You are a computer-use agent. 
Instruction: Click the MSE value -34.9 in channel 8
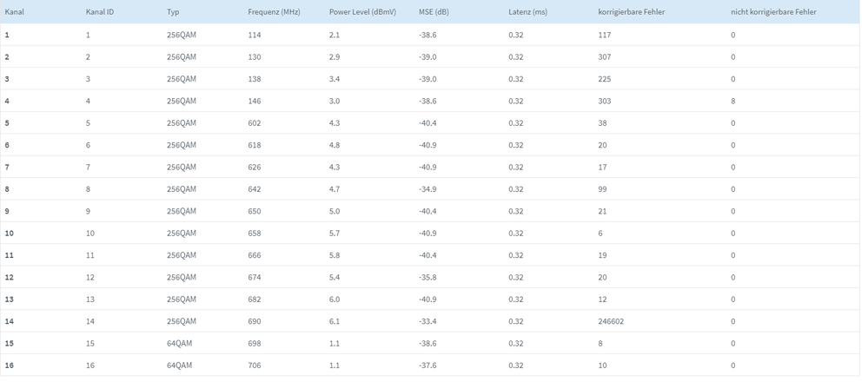tap(427, 189)
